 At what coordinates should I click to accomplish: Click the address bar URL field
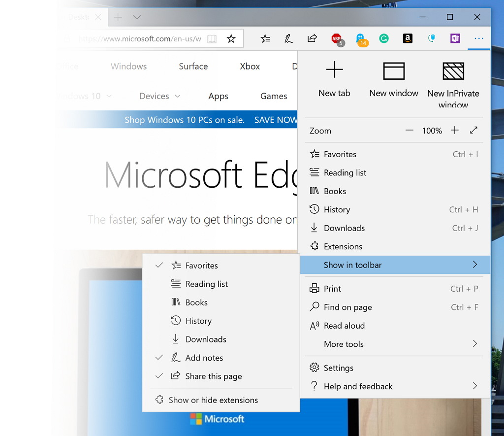click(140, 39)
